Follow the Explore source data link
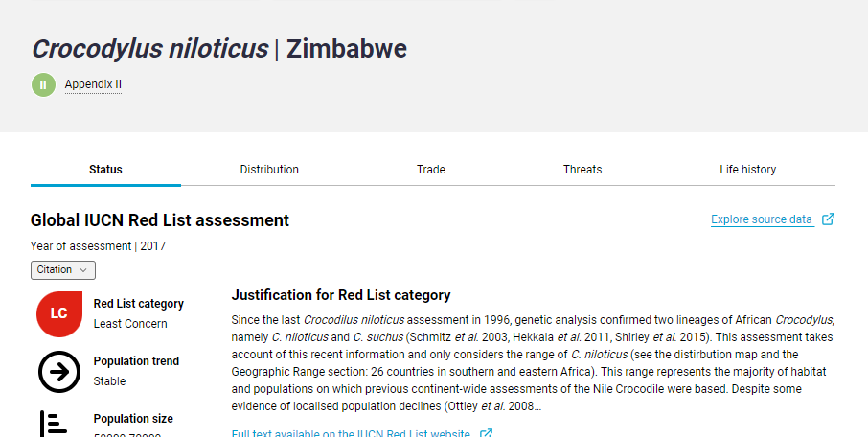The width and height of the screenshot is (868, 437). (762, 219)
